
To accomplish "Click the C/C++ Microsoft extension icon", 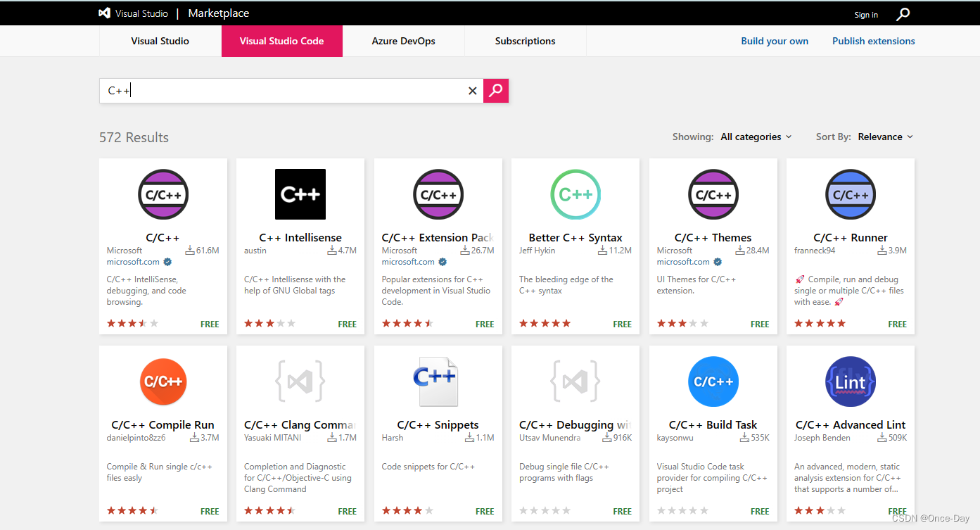I will point(163,194).
